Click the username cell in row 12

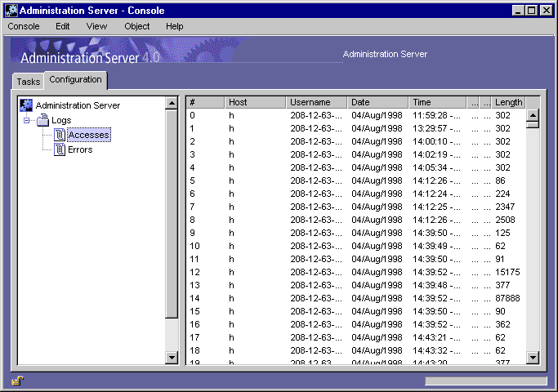[x=316, y=272]
